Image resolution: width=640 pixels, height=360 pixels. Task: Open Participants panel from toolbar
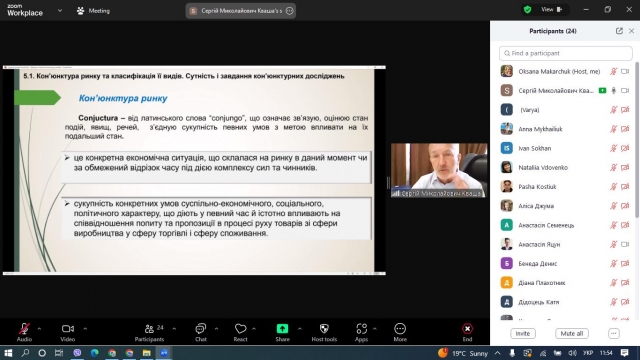pos(149,332)
